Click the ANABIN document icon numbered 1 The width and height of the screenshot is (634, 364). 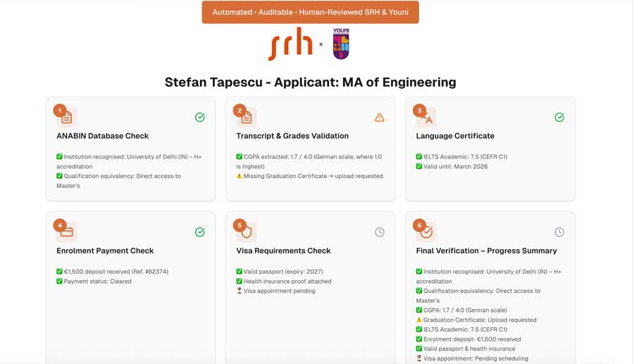66,117
